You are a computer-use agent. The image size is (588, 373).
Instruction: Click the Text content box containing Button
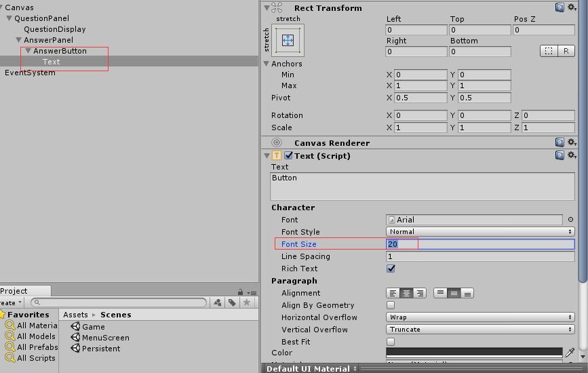(x=423, y=186)
